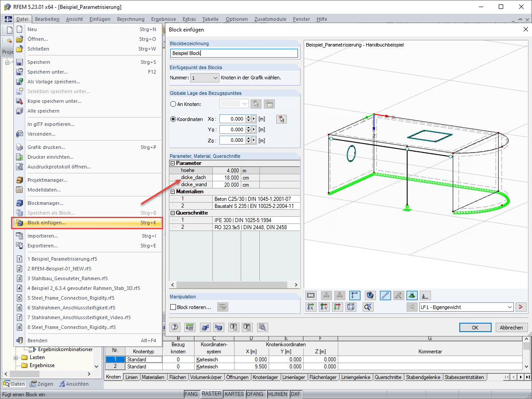This screenshot has height=399, width=532.
Task: Click the second blue block camera icon
Action: pyautogui.click(x=218, y=328)
